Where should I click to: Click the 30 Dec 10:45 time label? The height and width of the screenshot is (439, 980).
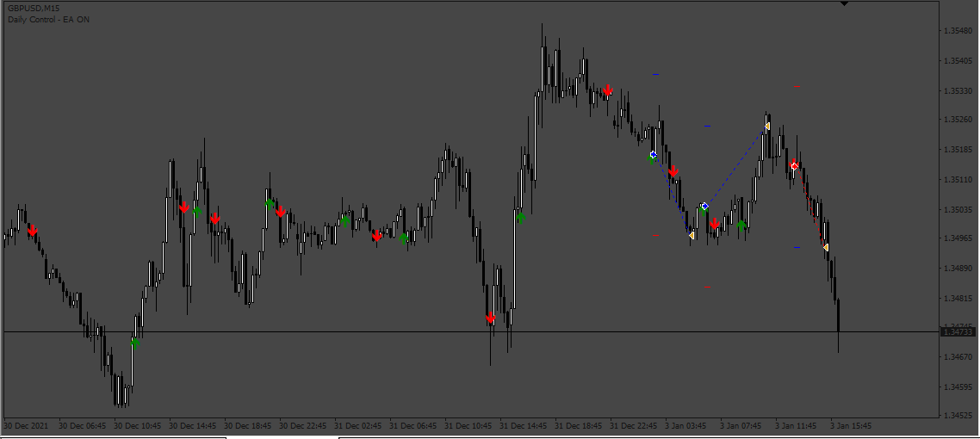click(138, 426)
